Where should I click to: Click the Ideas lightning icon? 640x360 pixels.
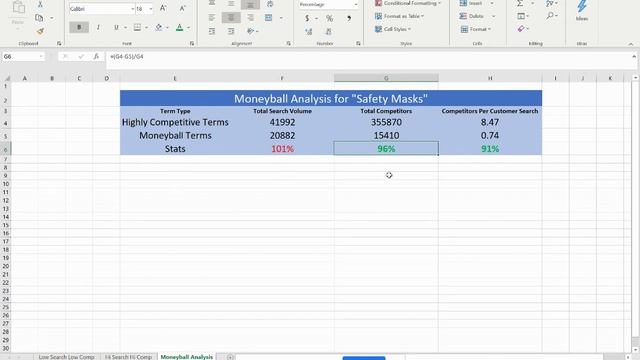tap(582, 10)
